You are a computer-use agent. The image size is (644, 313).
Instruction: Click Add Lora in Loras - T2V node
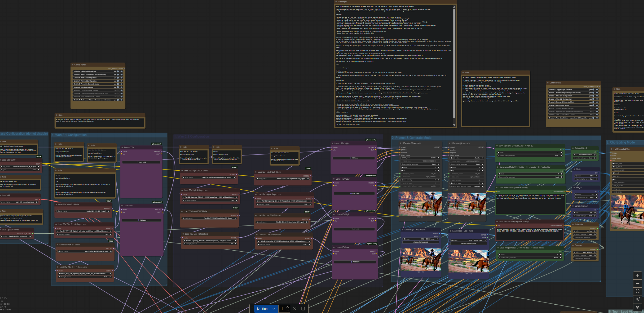pyautogui.click(x=141, y=162)
